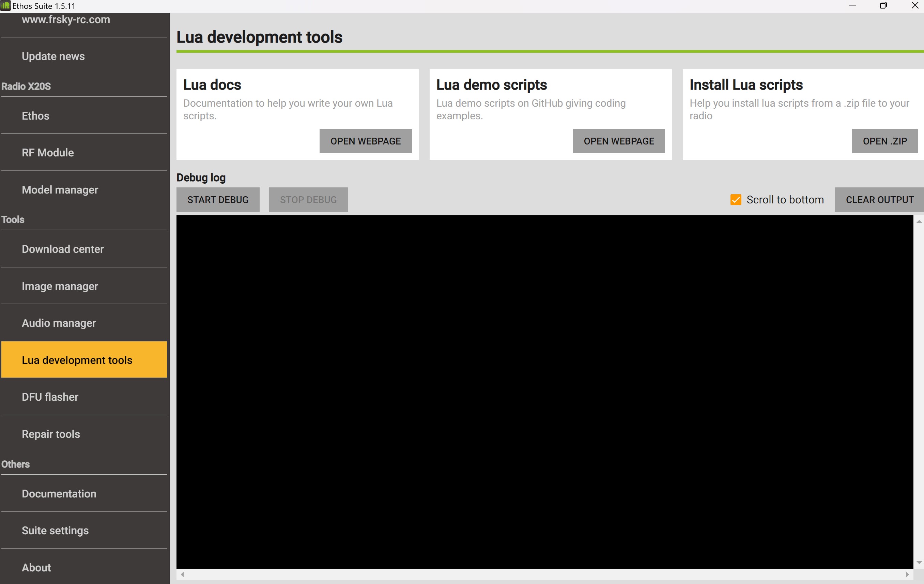
Task: Open Model manager section
Action: pyautogui.click(x=60, y=189)
